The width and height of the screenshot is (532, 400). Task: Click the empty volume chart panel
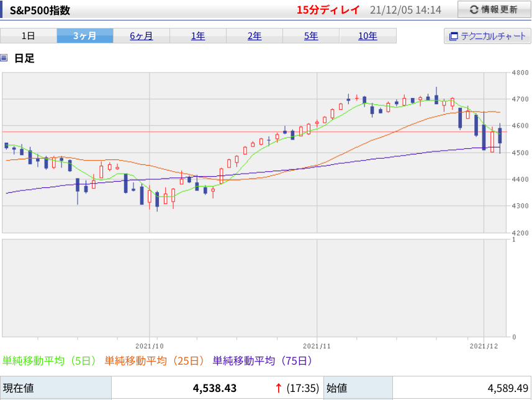[254, 288]
